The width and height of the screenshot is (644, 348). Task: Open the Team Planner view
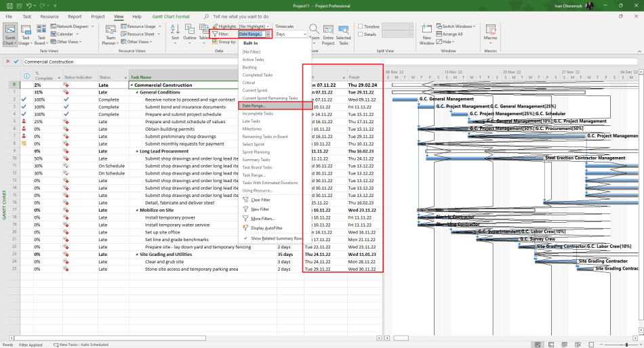click(x=110, y=35)
